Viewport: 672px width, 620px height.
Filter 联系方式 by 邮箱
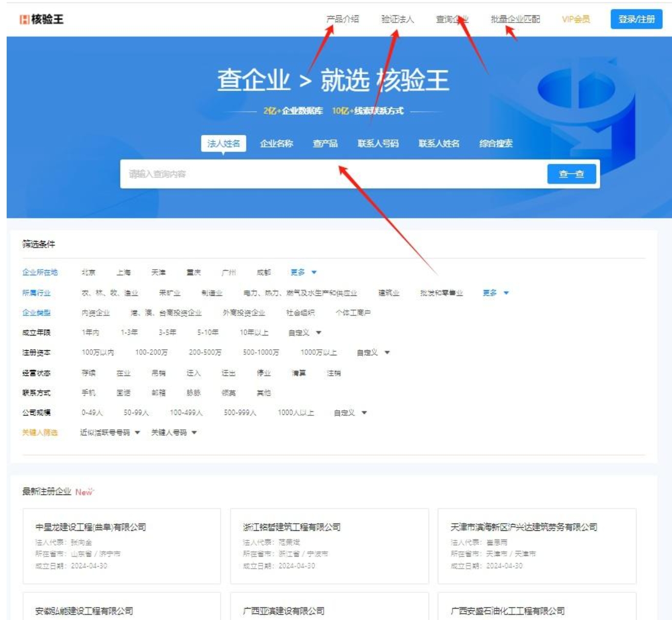point(158,393)
